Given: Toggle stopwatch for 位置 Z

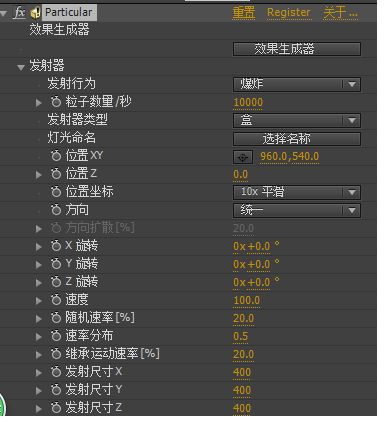Looking at the screenshot, I should pyautogui.click(x=56, y=174).
